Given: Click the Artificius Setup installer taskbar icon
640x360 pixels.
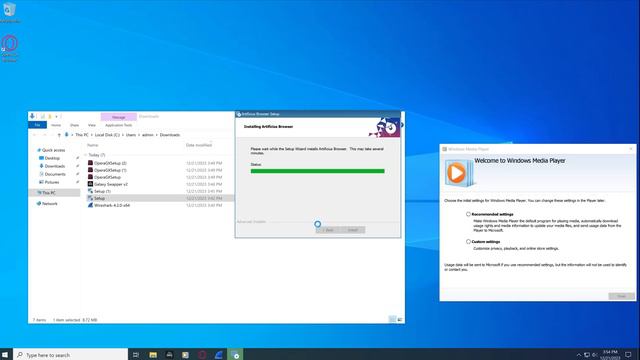Looking at the screenshot, I should pyautogui.click(x=235, y=355).
